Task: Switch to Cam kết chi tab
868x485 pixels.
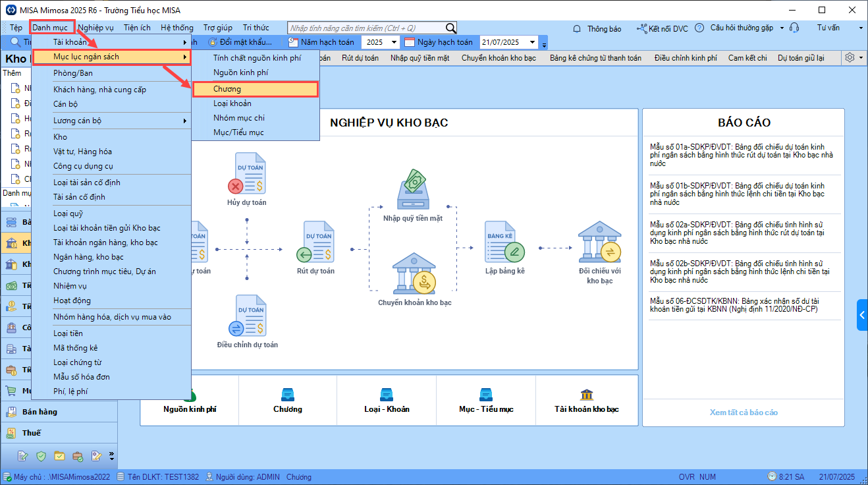Action: point(747,58)
